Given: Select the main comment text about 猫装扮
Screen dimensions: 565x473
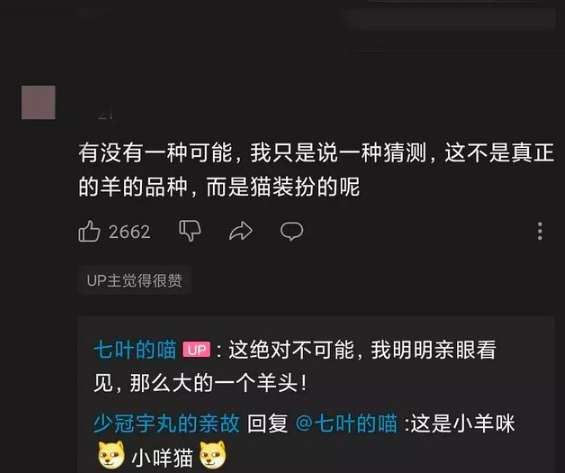Looking at the screenshot, I should (316, 170).
